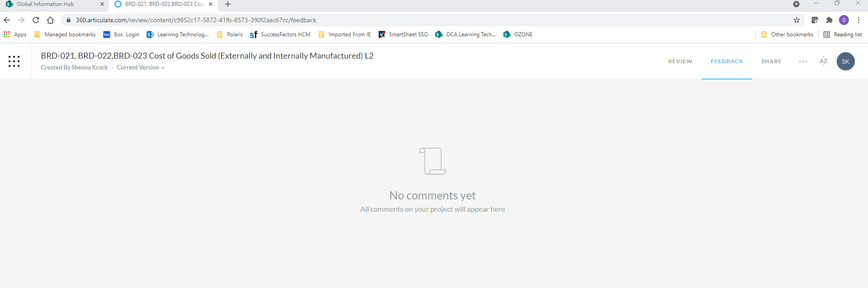This screenshot has height=288, width=868.
Task: Open the SuccessFactors HCM bookmark
Action: click(x=280, y=35)
